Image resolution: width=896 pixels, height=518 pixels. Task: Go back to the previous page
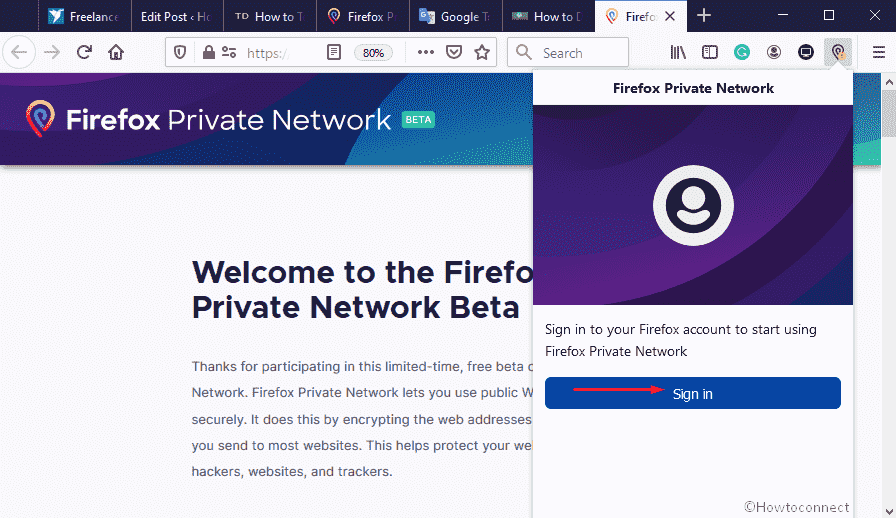tap(19, 53)
